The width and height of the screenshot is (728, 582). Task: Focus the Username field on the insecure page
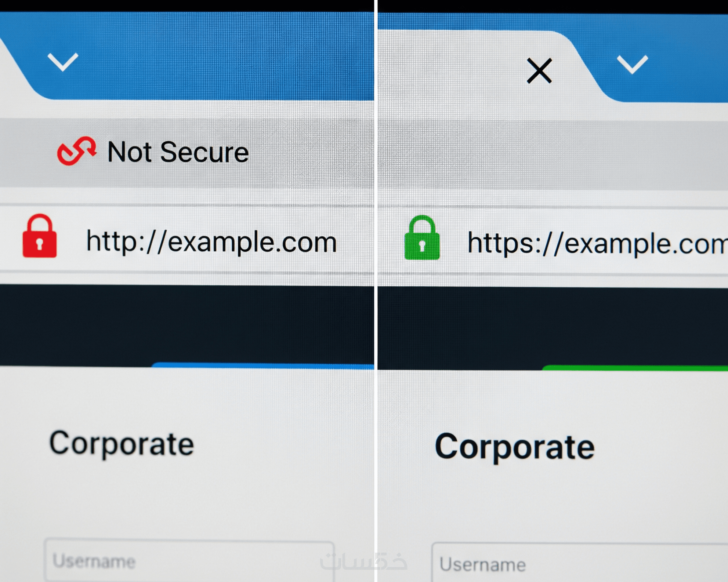tap(189, 560)
